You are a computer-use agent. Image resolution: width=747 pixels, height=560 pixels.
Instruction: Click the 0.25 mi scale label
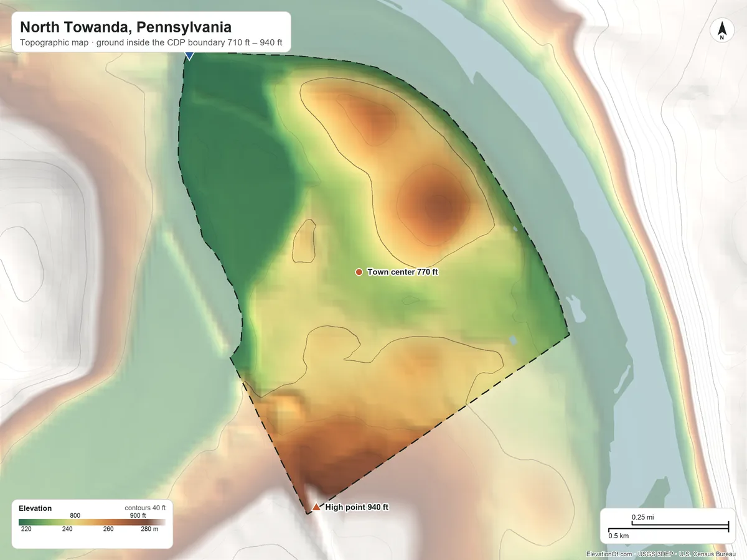pyautogui.click(x=642, y=517)
